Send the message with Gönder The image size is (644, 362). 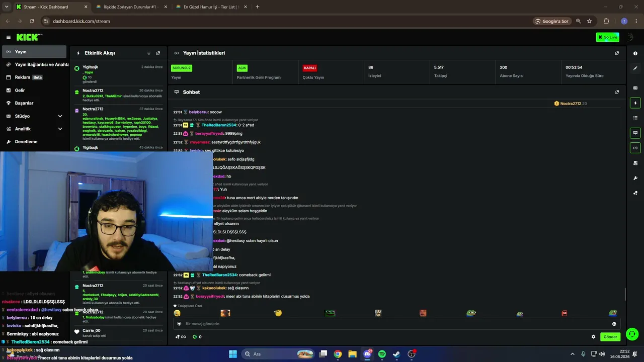tap(610, 337)
